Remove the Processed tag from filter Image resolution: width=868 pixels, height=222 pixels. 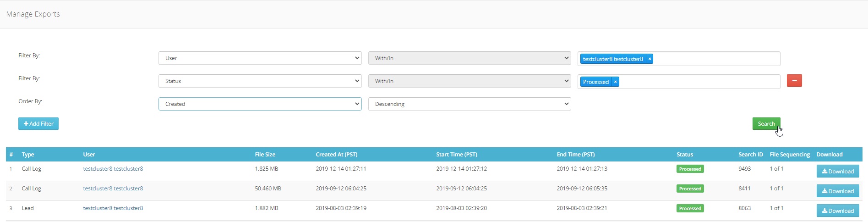click(x=616, y=82)
